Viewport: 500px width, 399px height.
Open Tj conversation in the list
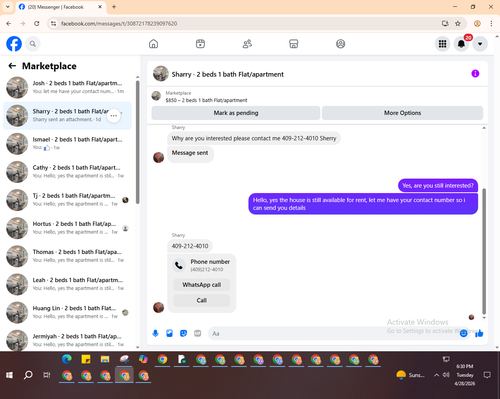(67, 200)
